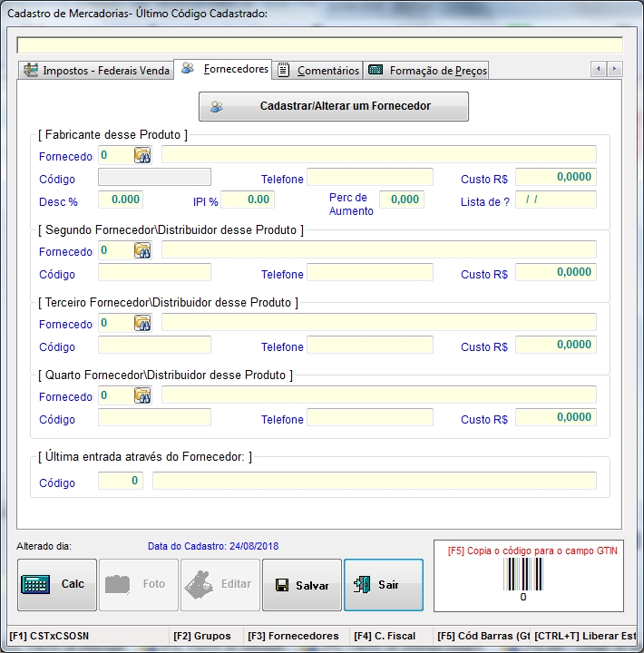Click the Segundo Fornecedor Custo R$ field
This screenshot has height=653, width=644.
556,272
